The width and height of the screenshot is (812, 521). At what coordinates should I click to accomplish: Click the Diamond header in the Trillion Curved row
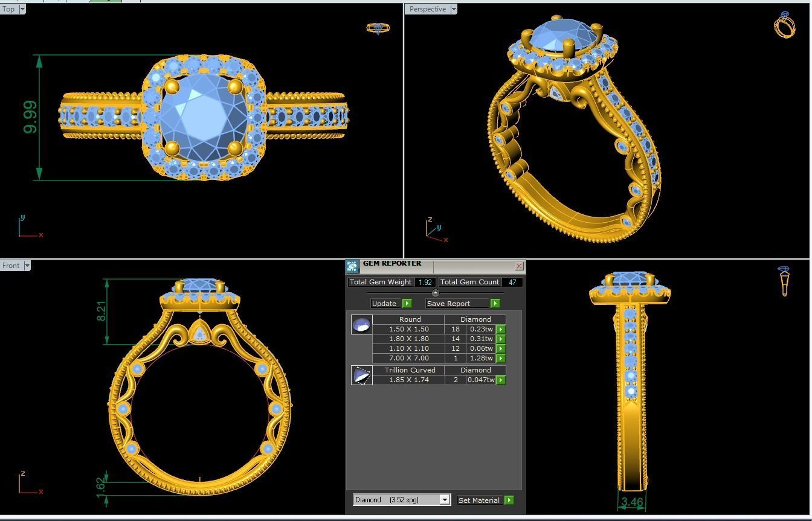tap(475, 370)
